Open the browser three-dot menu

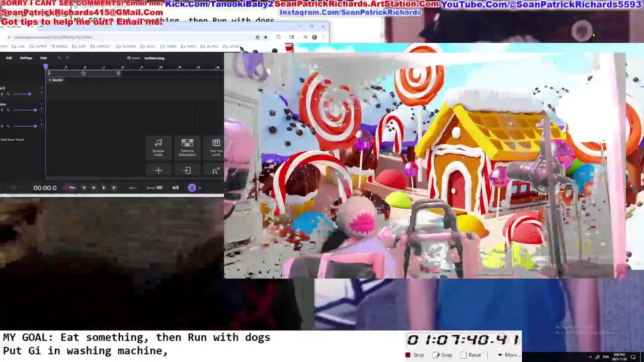(x=323, y=37)
